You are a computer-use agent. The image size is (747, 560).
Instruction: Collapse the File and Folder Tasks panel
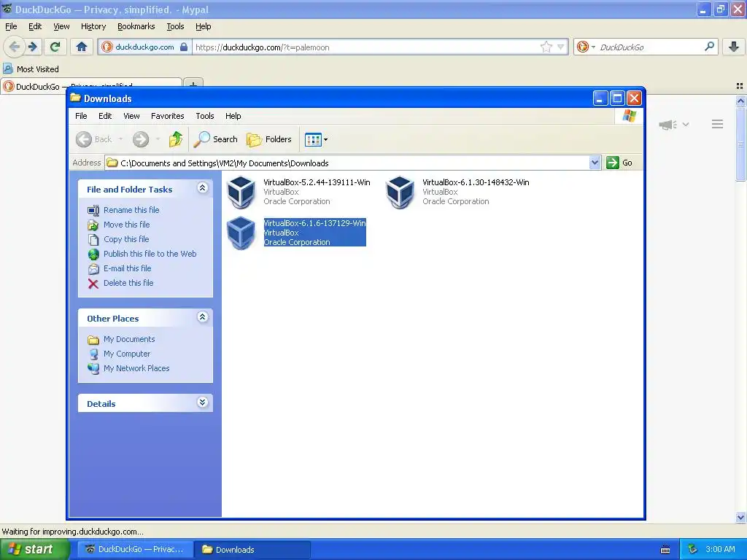click(x=203, y=187)
